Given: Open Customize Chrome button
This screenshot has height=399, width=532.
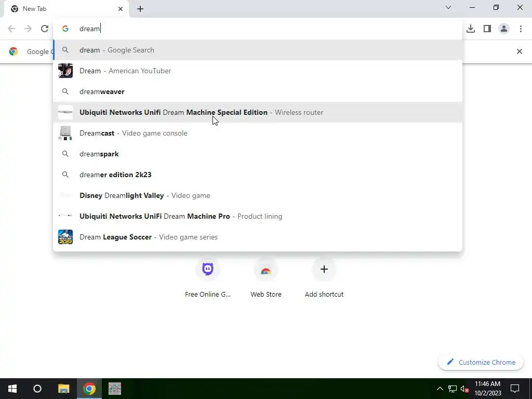Looking at the screenshot, I should [x=481, y=362].
